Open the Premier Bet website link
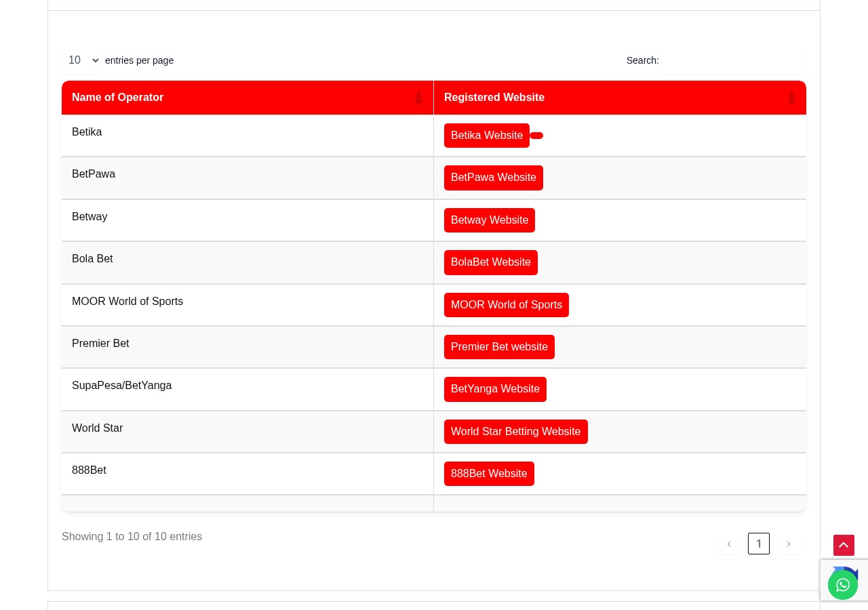868x610 pixels. [499, 347]
